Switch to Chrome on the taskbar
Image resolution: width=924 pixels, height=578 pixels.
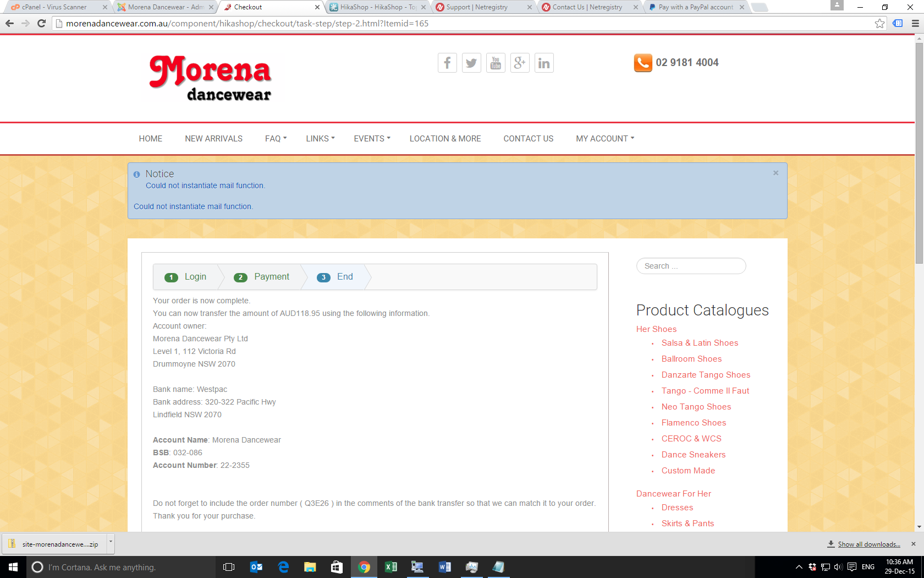point(364,567)
